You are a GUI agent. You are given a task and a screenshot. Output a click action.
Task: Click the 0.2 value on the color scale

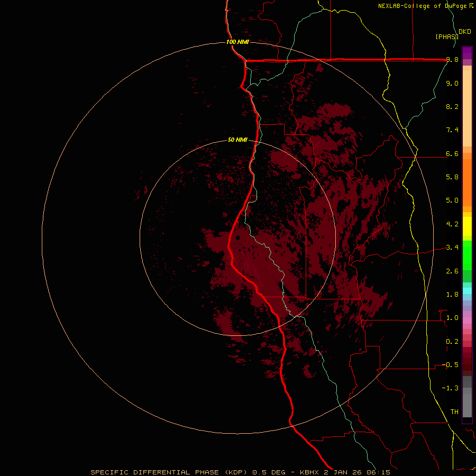[452, 341]
